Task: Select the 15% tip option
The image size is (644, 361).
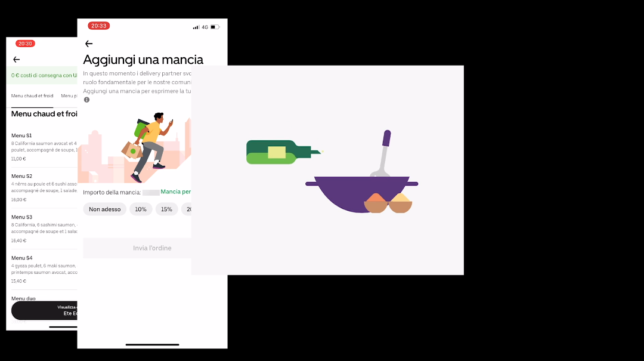Action: (x=166, y=209)
